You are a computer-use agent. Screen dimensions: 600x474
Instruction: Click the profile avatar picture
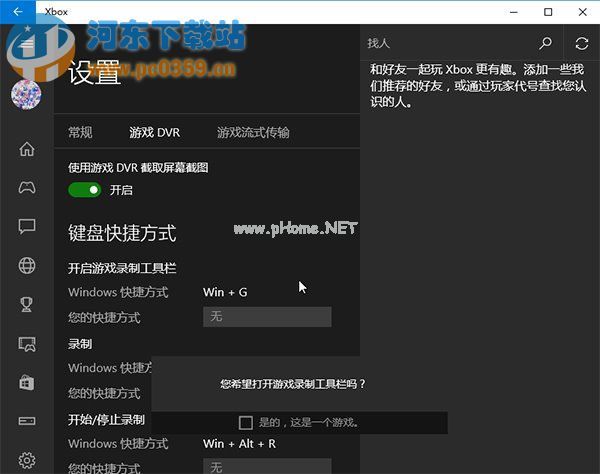[26, 95]
